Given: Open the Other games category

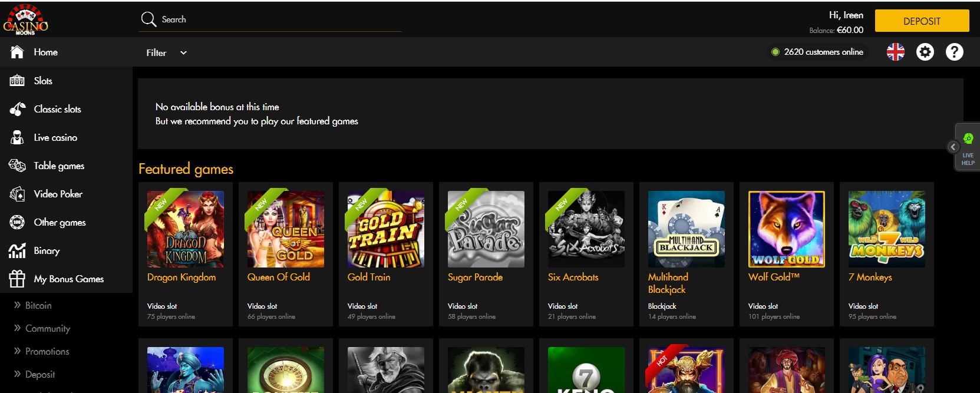Looking at the screenshot, I should click(x=60, y=222).
